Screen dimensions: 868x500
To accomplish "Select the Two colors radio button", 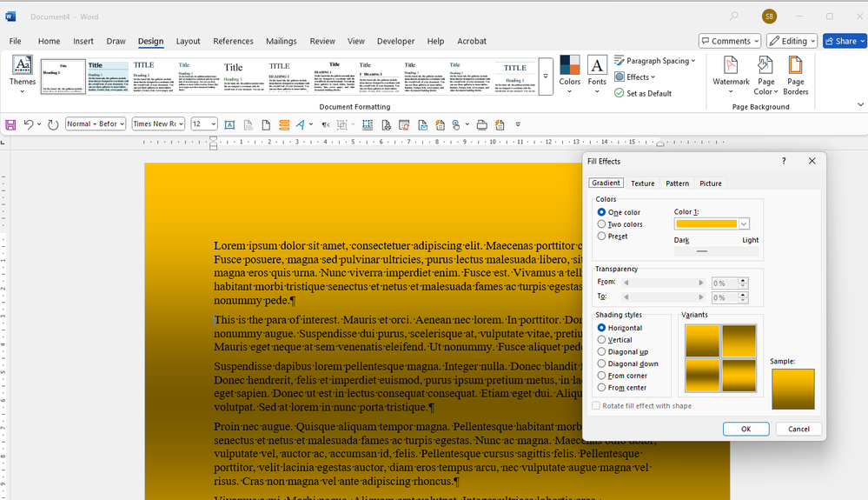I will (602, 224).
